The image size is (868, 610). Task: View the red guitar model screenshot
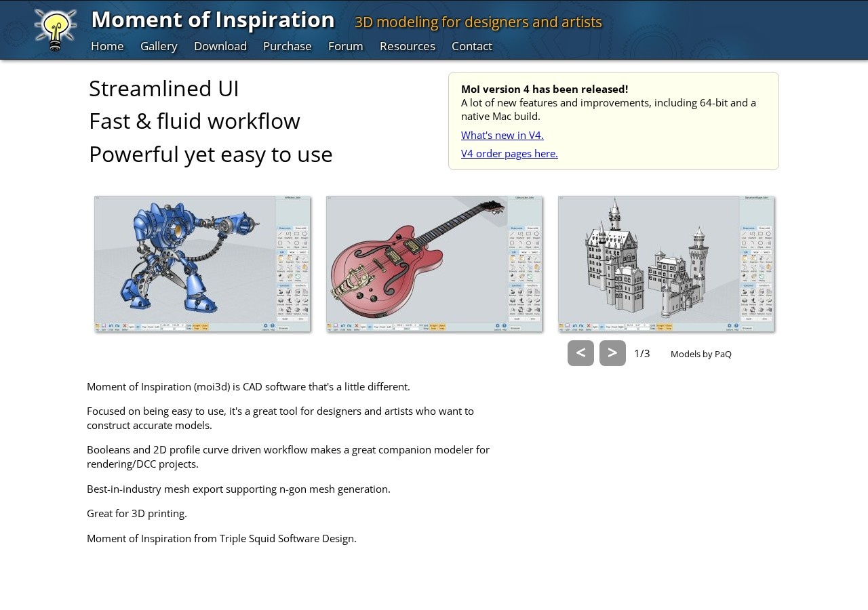tap(434, 264)
